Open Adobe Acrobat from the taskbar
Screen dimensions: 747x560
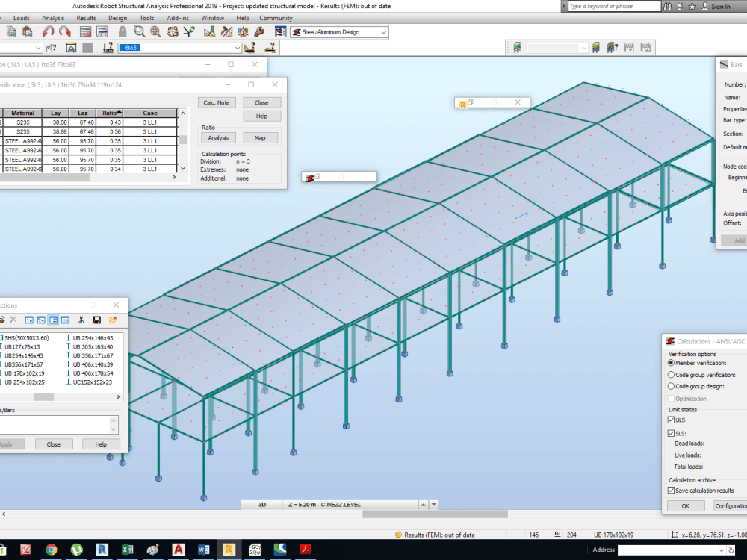(x=306, y=550)
